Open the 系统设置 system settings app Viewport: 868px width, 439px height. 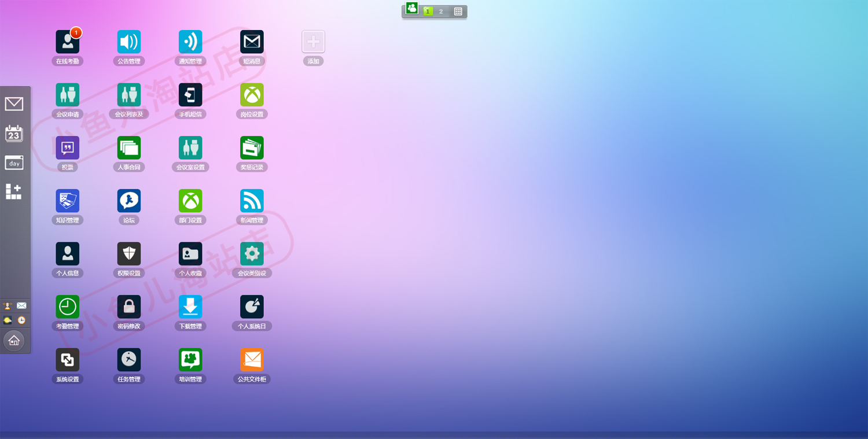pos(68,360)
